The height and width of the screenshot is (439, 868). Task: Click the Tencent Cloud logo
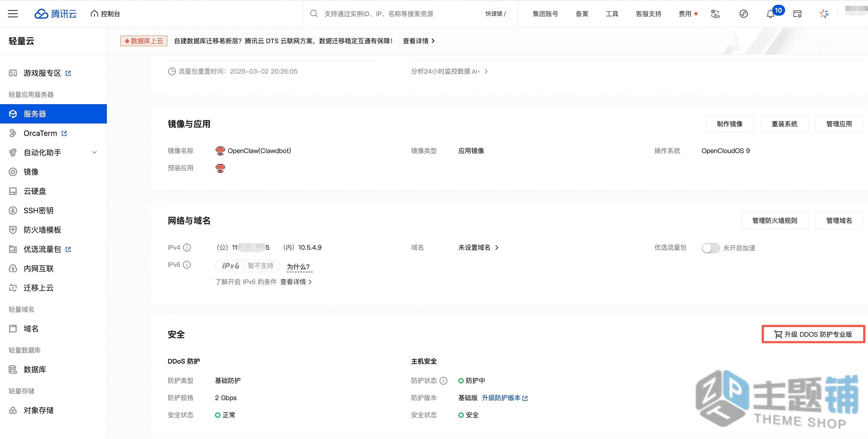[x=56, y=14]
